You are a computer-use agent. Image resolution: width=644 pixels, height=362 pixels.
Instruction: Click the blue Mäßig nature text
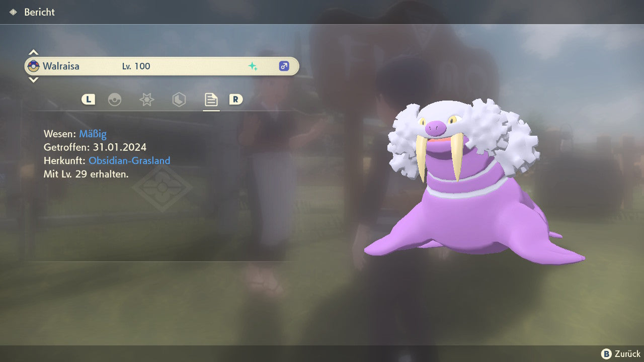tap(93, 134)
